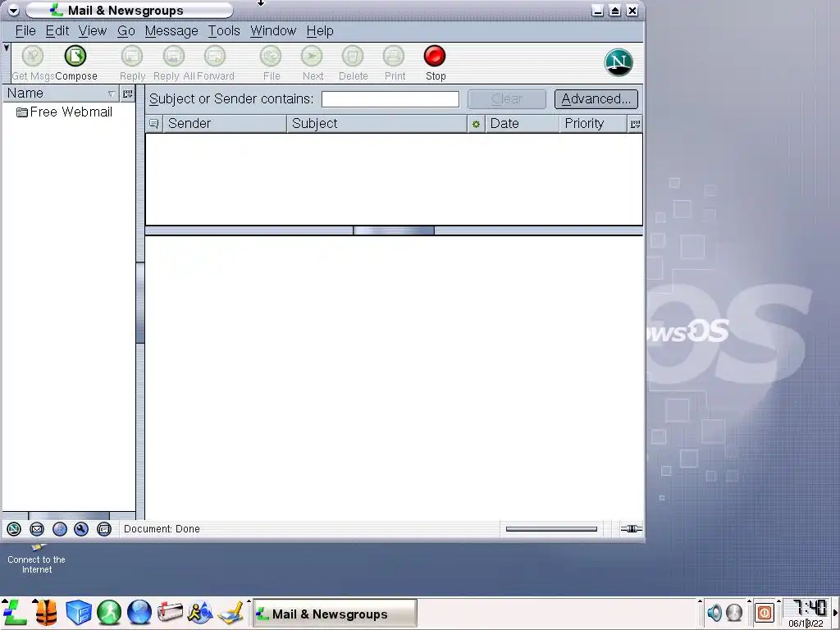Click the online/offline plug icon
The width and height of the screenshot is (840, 630).
point(631,529)
